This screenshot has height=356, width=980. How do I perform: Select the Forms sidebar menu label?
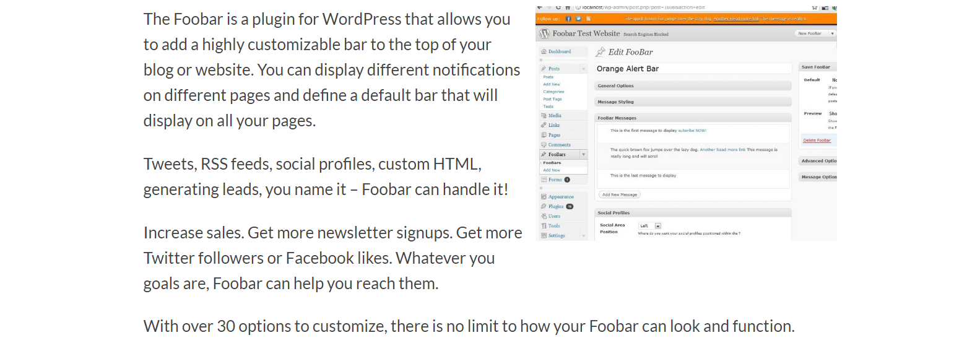(x=555, y=180)
